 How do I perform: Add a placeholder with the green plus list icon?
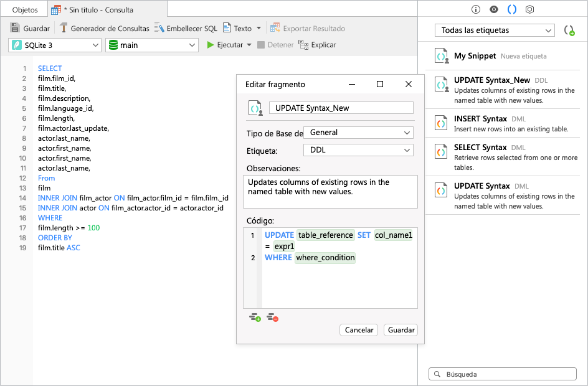click(x=255, y=317)
